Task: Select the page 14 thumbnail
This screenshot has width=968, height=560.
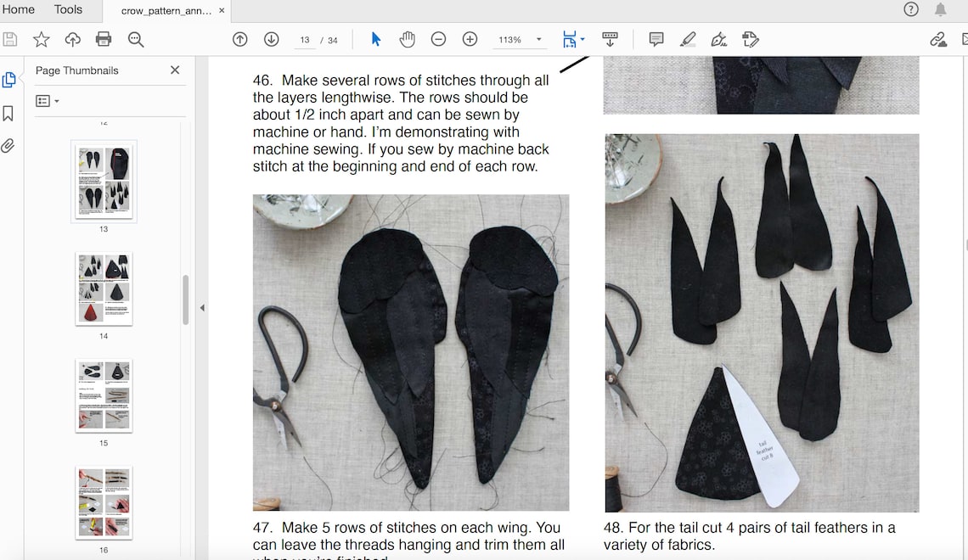Action: tap(104, 288)
